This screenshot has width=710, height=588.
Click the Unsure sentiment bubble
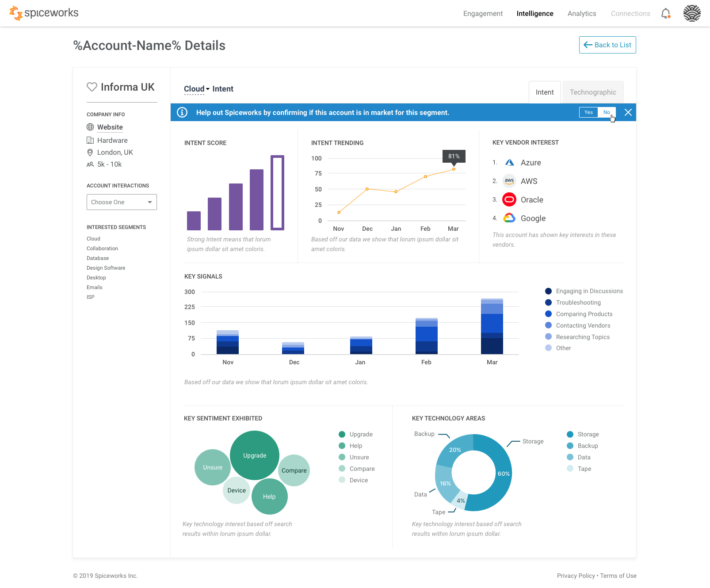(213, 467)
